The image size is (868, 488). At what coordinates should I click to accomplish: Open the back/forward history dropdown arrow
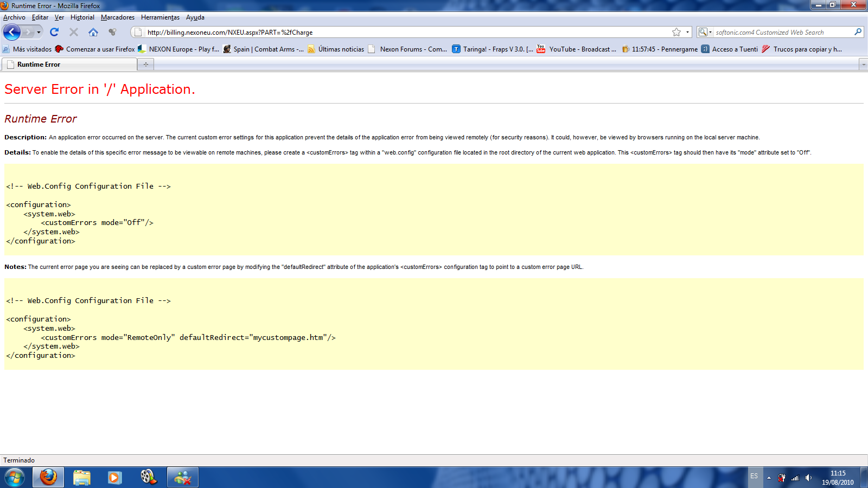39,32
